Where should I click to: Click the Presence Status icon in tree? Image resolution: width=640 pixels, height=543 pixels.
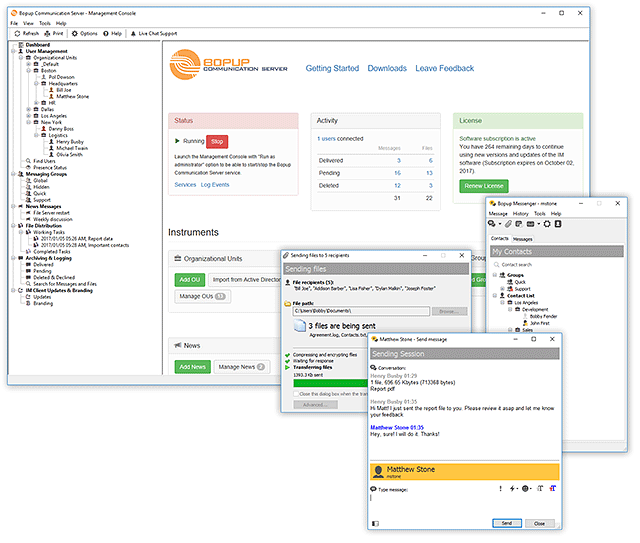coord(29,168)
